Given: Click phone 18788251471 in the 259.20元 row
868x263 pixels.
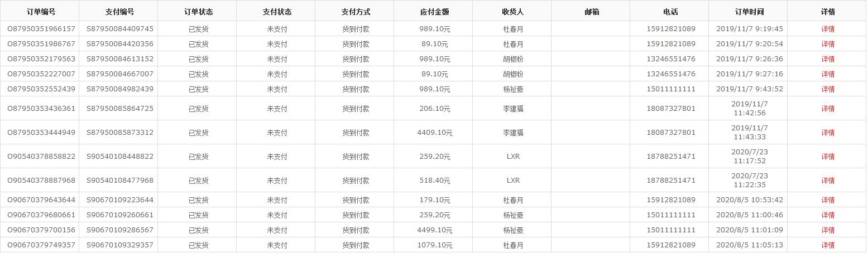Looking at the screenshot, I should pos(670,157).
